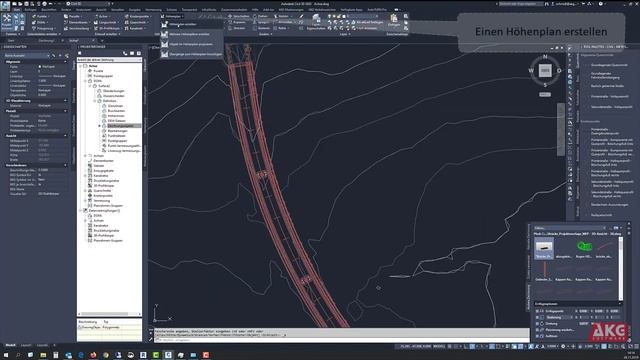
Task: Select the Spiegeln modify tool
Action: 261,22
